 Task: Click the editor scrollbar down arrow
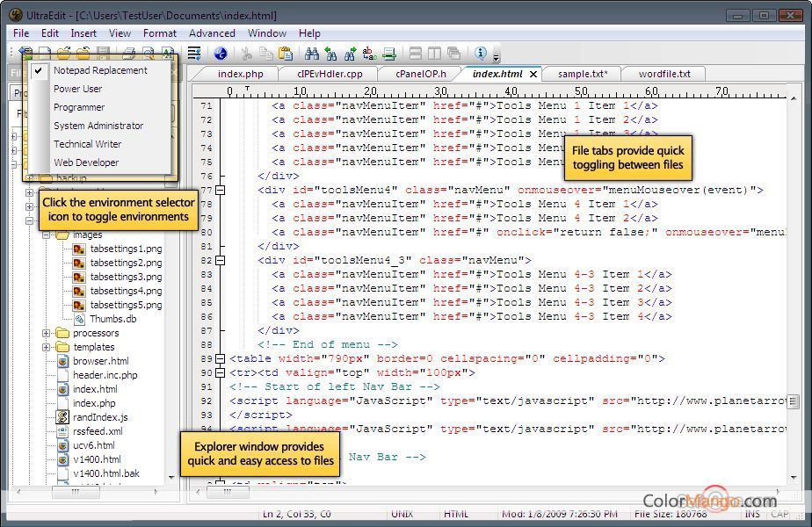click(x=794, y=477)
